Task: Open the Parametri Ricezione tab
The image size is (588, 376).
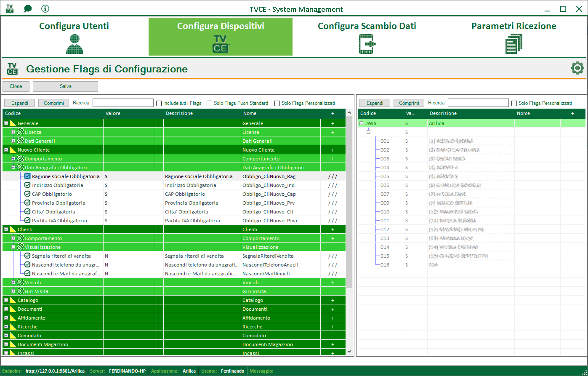Action: [514, 26]
